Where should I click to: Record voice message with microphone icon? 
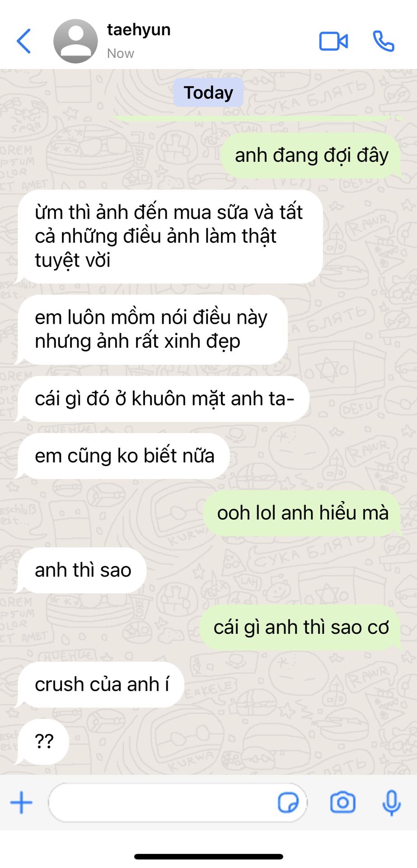point(391,803)
